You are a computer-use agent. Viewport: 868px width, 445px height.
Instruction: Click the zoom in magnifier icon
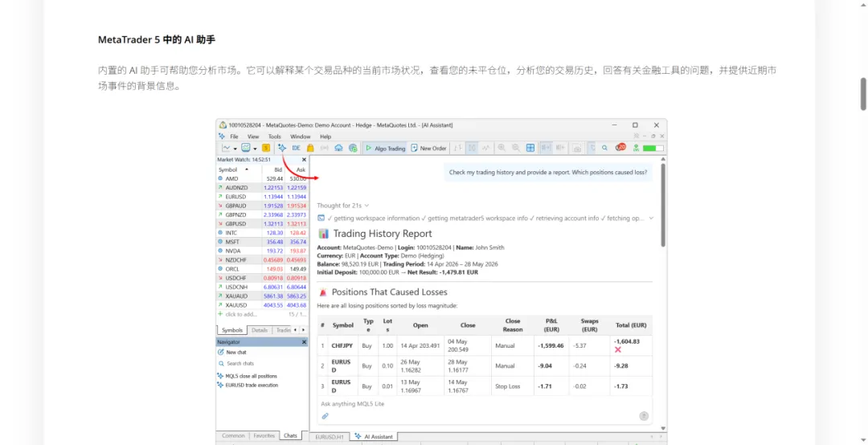coord(502,148)
